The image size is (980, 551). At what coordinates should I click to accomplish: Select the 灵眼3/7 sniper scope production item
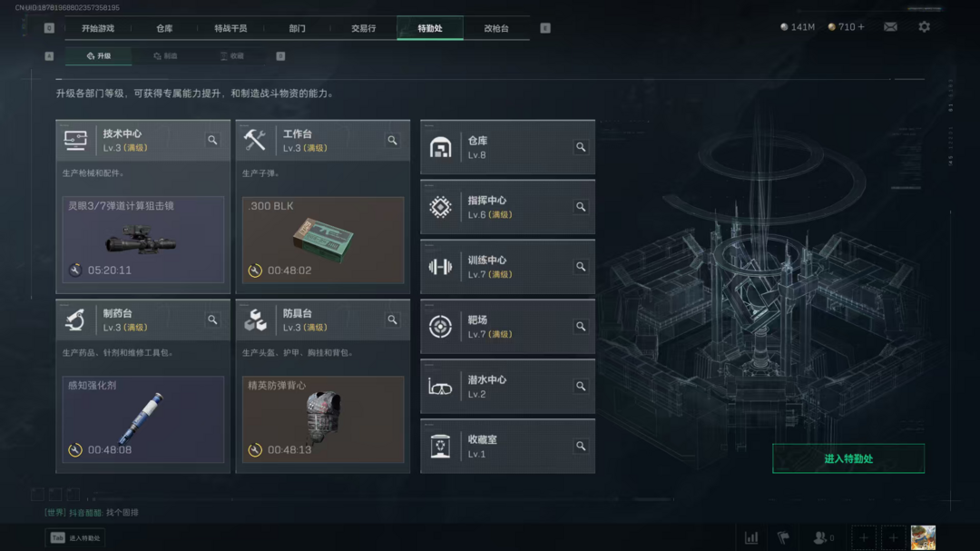tap(143, 240)
